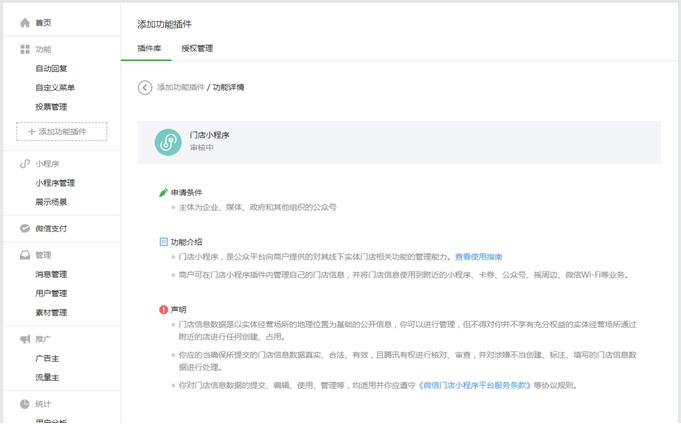Open 展示场景 in the sidebar
The height and width of the screenshot is (424, 681).
click(51, 202)
